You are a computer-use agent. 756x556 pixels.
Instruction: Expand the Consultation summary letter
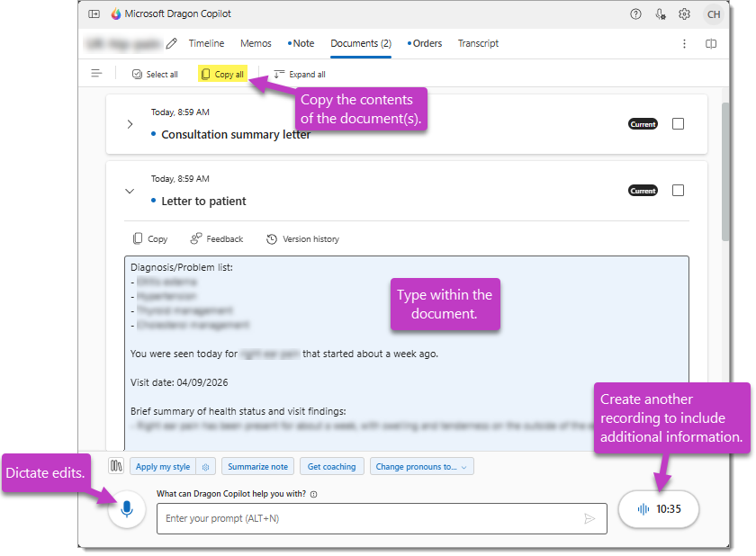pos(130,124)
